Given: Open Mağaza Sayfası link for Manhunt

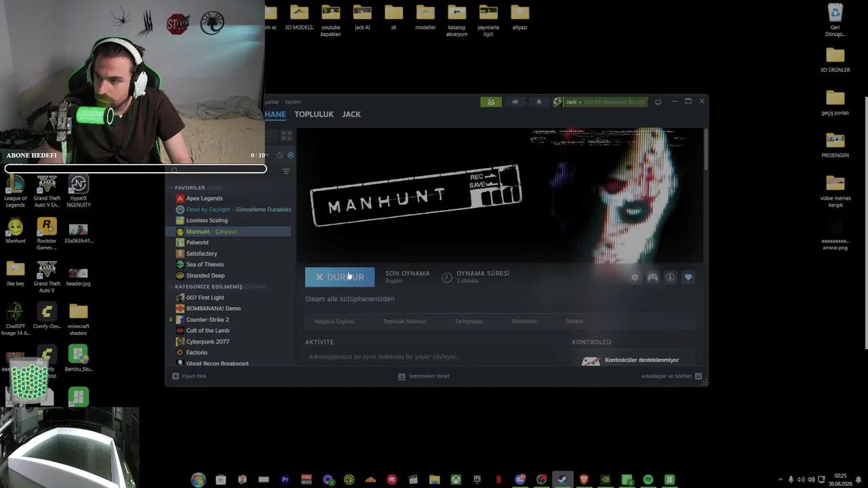Looking at the screenshot, I should click(x=334, y=321).
